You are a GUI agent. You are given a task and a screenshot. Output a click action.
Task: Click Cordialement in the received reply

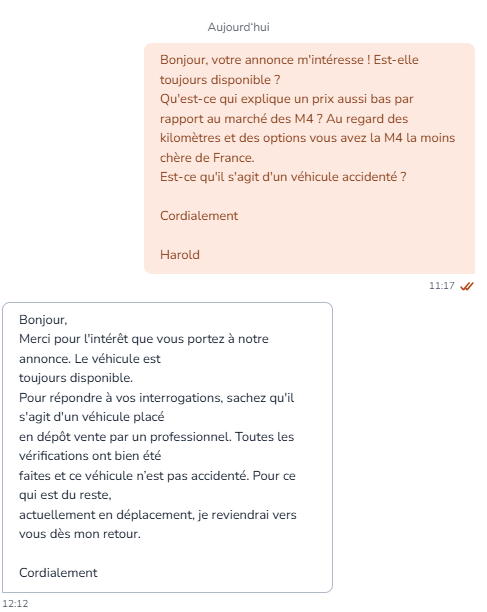coord(58,573)
